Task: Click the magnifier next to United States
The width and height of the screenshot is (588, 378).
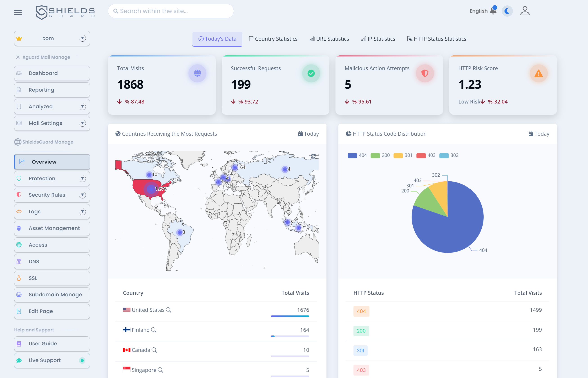Action: point(168,310)
